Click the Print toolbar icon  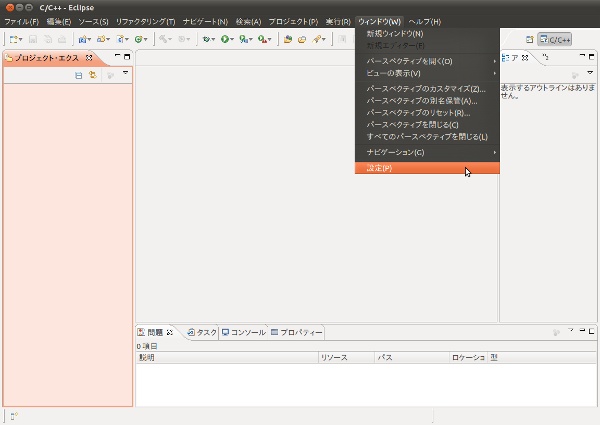pos(62,39)
